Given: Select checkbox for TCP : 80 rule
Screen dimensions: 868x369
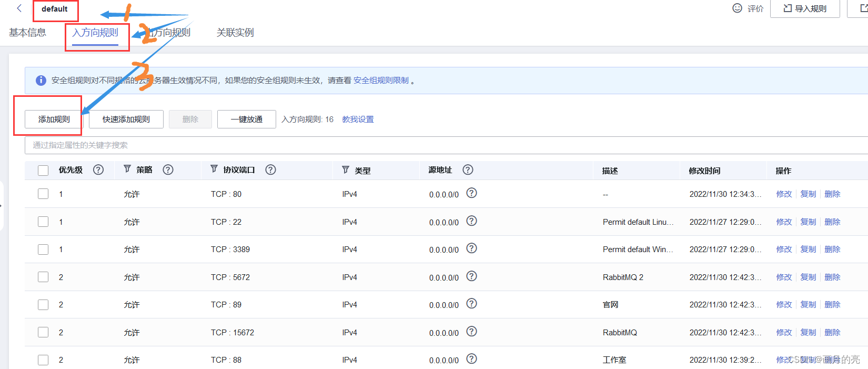Looking at the screenshot, I should coord(43,194).
